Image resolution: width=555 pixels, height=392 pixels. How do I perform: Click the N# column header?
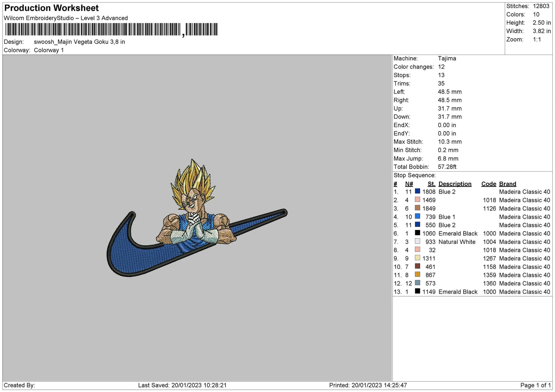click(x=409, y=184)
